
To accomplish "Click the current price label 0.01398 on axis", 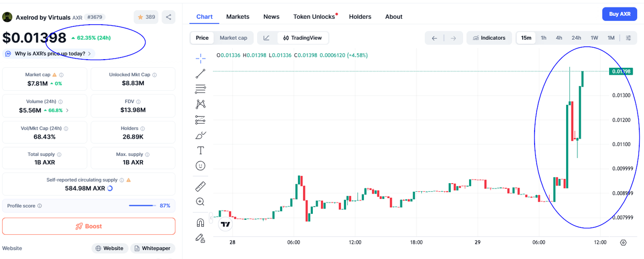I will point(620,71).
